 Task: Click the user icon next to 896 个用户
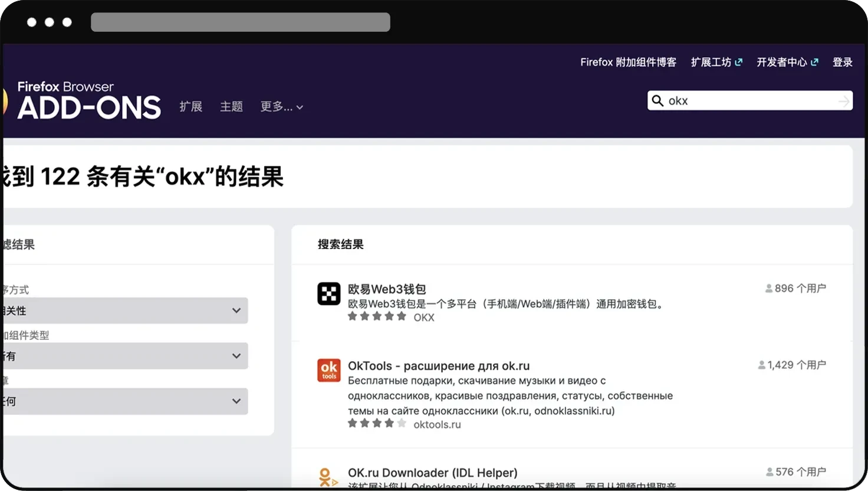(x=769, y=289)
